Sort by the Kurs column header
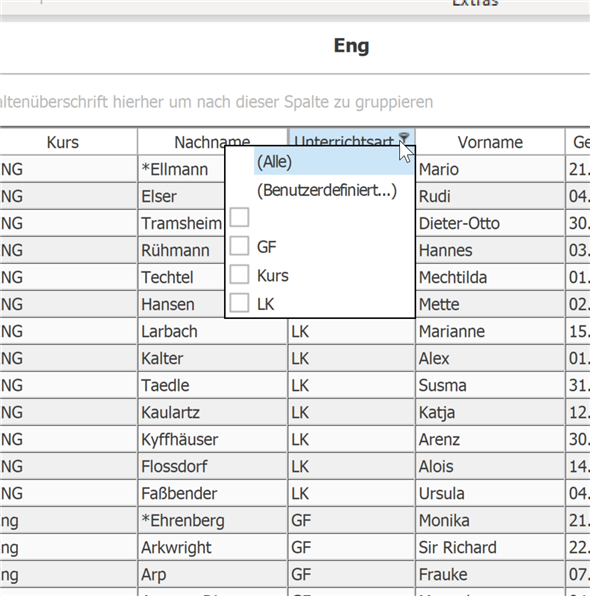This screenshot has height=596, width=590. (63, 142)
